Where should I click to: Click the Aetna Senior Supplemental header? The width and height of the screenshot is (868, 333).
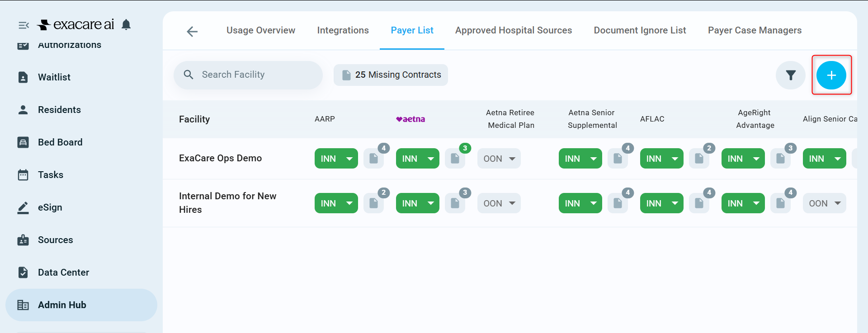pos(592,119)
